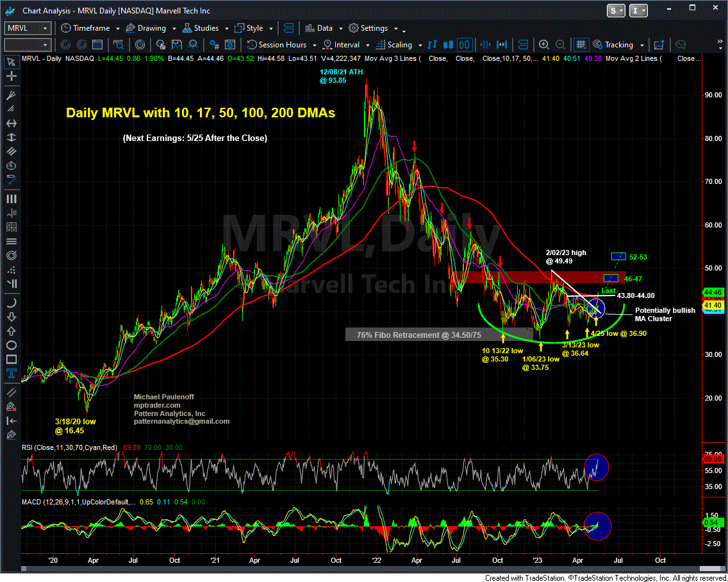
Task: Select the crosshair cursor tool
Action: 11,76
